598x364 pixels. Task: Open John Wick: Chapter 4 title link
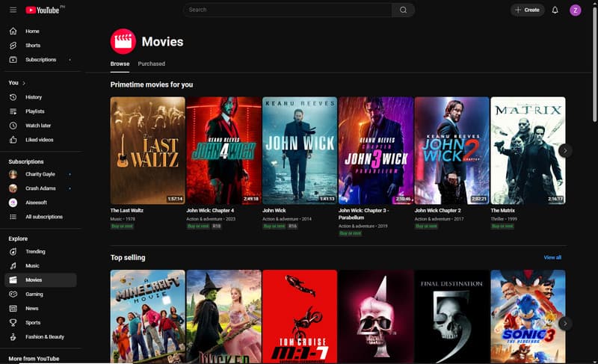click(x=210, y=210)
